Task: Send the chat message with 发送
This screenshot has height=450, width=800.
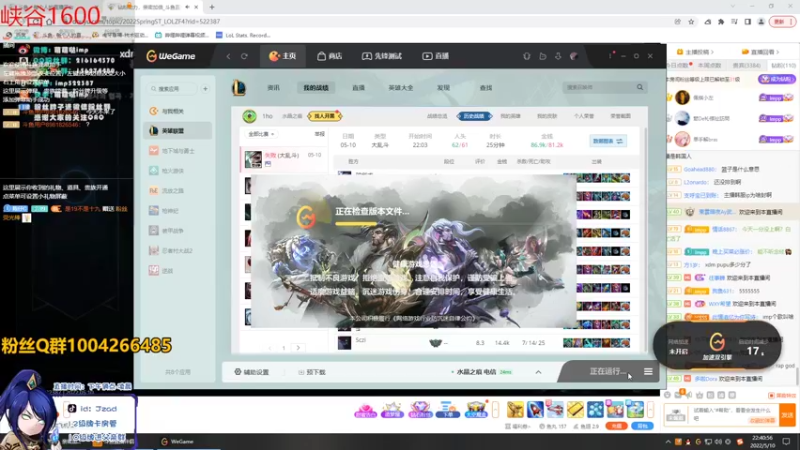Action: click(x=787, y=415)
